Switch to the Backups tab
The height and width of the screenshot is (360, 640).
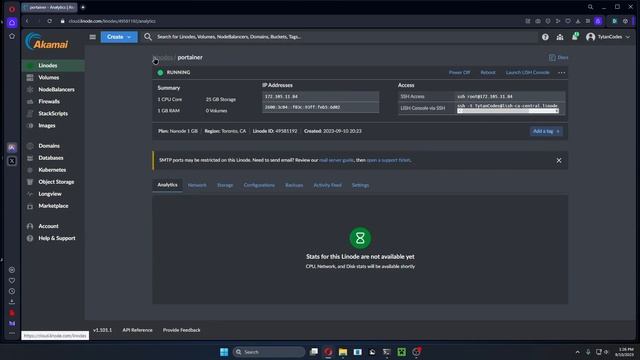tap(294, 185)
